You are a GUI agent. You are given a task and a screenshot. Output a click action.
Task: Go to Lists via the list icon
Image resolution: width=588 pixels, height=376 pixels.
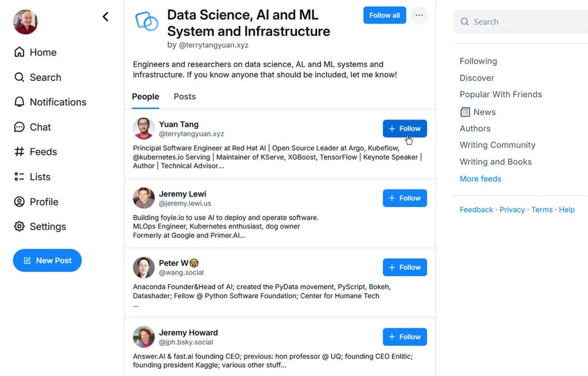click(x=19, y=177)
